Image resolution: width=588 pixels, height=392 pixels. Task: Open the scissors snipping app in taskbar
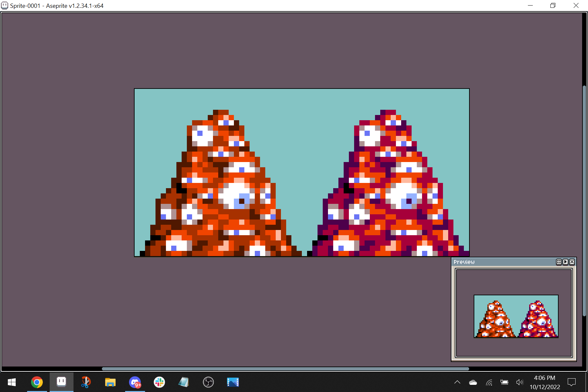tap(86, 382)
